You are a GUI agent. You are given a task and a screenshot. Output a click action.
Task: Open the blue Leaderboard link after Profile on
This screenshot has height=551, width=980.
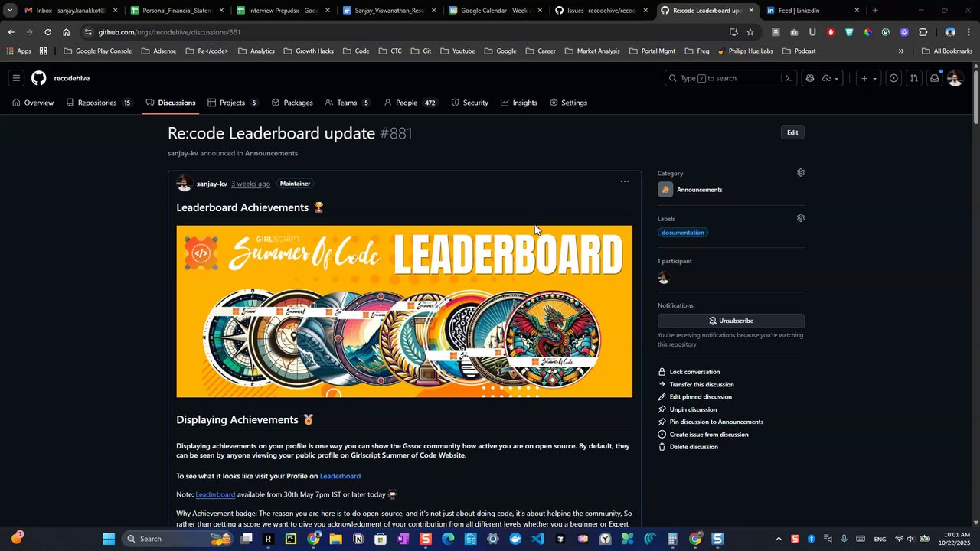340,476
